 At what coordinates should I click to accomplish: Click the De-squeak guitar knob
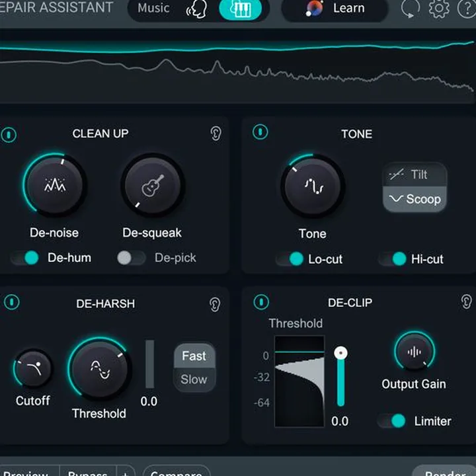153,185
